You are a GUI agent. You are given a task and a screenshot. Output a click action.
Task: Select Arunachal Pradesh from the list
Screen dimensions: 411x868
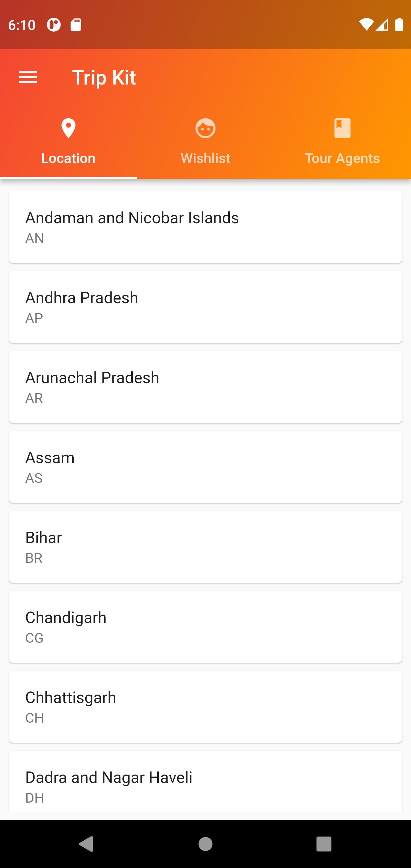pyautogui.click(x=205, y=387)
